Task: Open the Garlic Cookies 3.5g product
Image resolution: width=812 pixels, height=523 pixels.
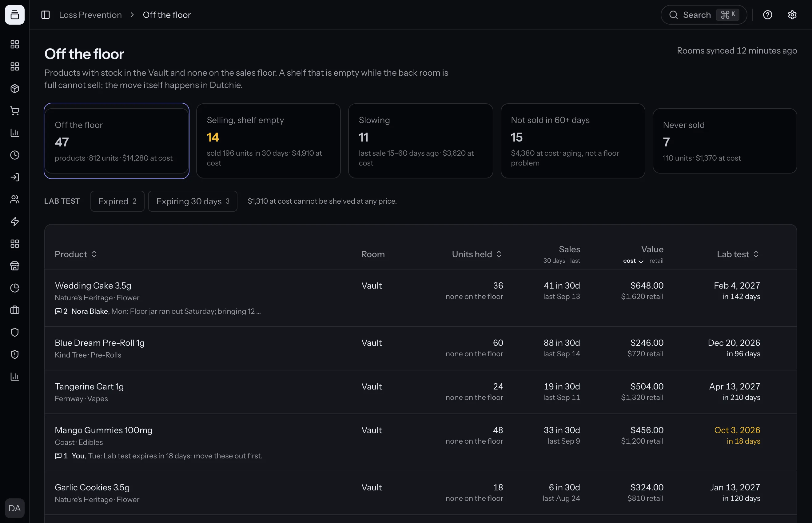Action: pyautogui.click(x=92, y=487)
